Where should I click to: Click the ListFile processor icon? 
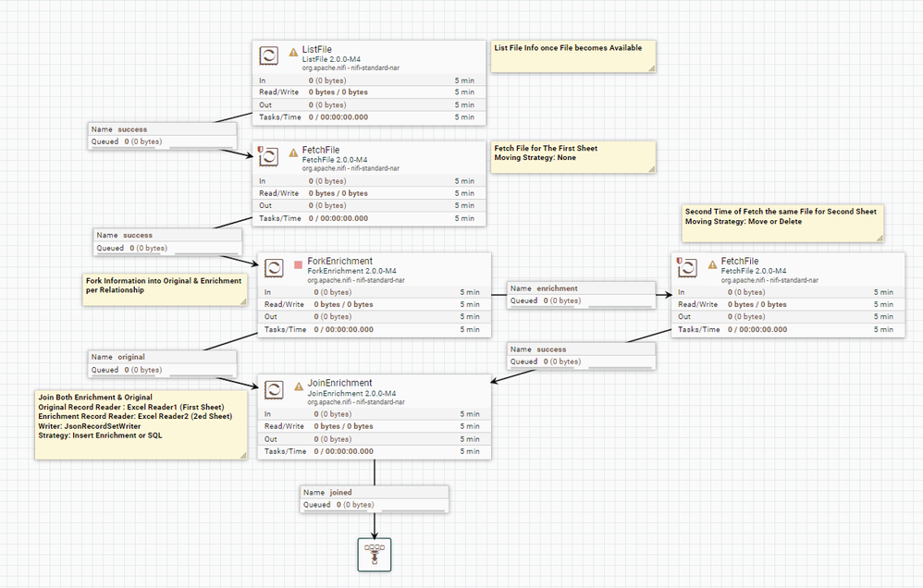point(268,55)
